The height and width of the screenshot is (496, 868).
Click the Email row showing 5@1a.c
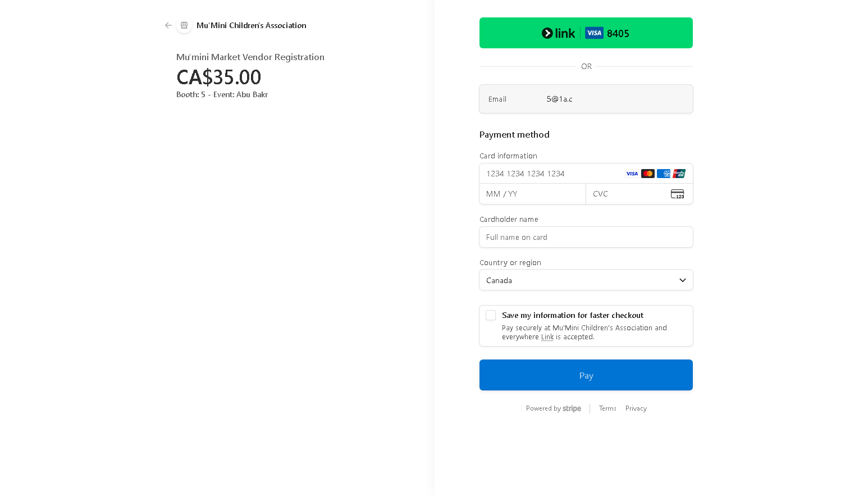tap(586, 99)
